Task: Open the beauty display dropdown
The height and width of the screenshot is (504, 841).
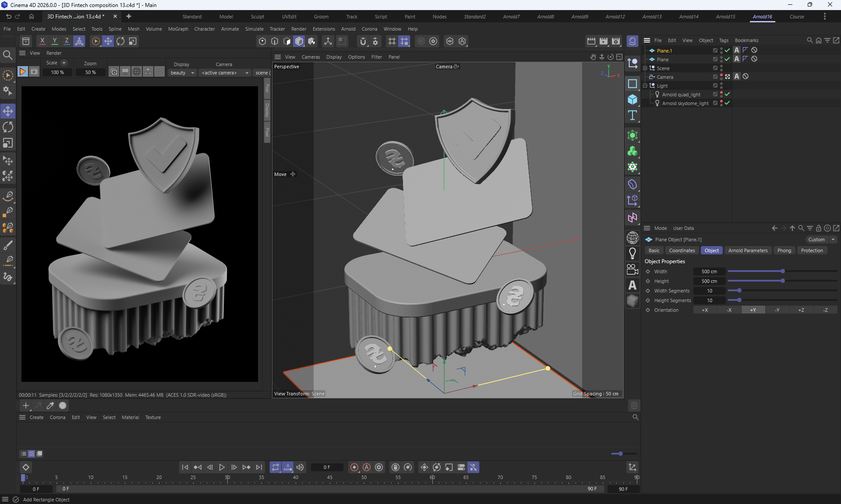Action: tap(182, 73)
